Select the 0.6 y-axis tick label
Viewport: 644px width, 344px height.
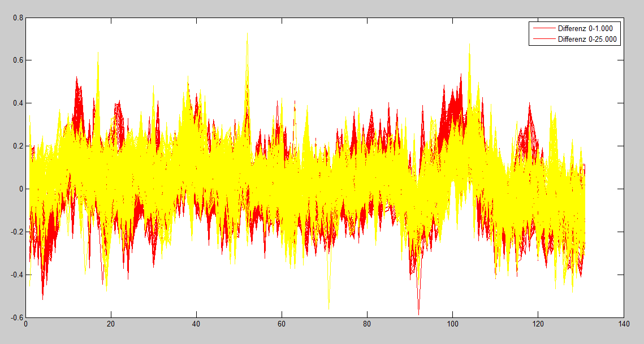click(x=18, y=60)
